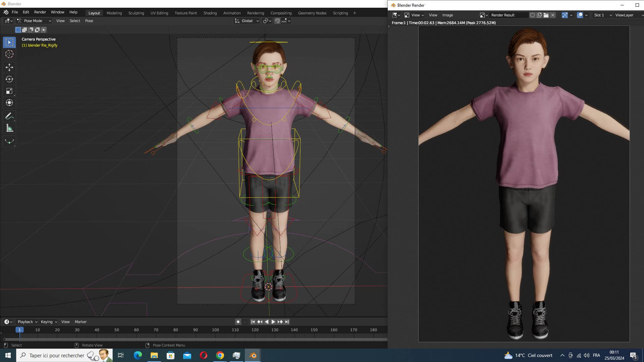644x362 pixels.
Task: Open the Keying dropdown in timeline
Action: pos(49,322)
